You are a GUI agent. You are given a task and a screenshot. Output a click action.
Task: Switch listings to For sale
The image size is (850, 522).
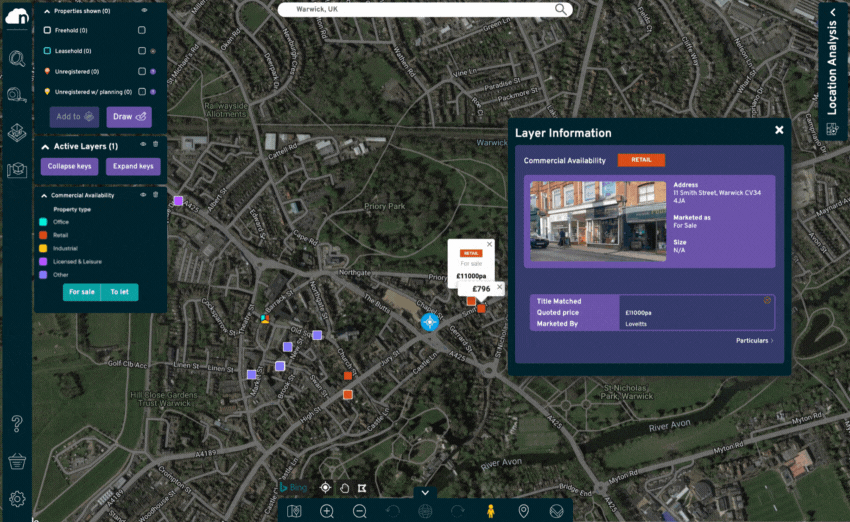coord(82,292)
